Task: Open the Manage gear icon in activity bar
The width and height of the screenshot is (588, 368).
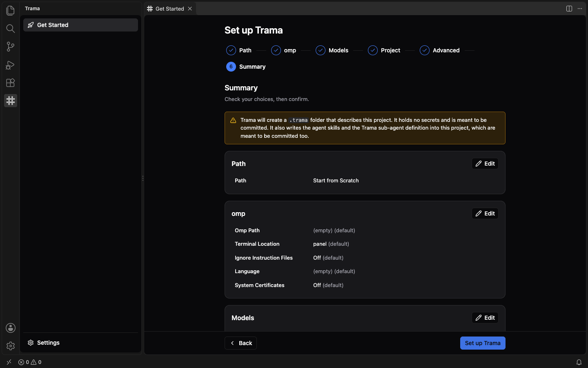Action: (x=11, y=346)
